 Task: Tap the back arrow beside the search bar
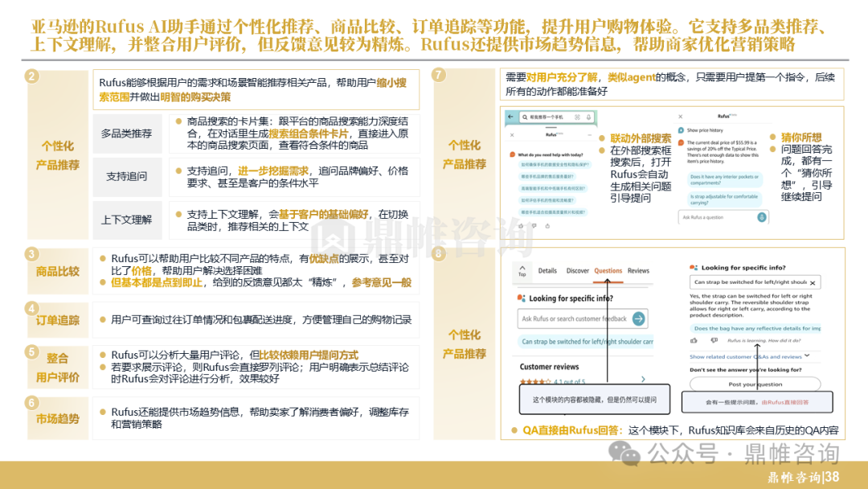tap(511, 117)
